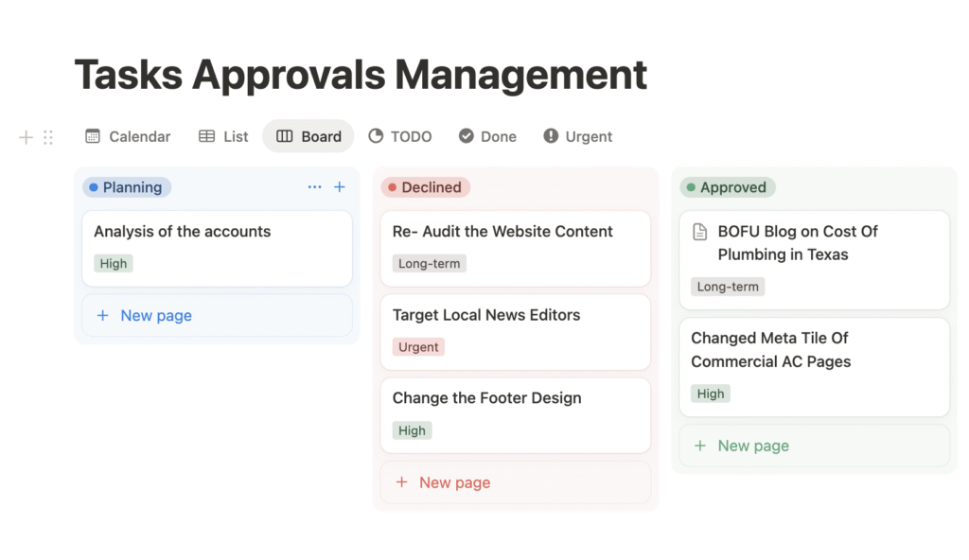Click the drag handle next to the board
Viewport: 969px width, 560px height.
(48, 136)
